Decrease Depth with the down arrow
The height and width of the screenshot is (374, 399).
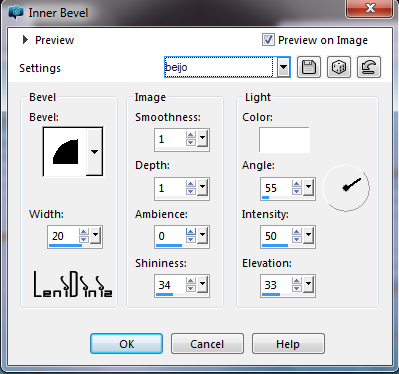[191, 191]
